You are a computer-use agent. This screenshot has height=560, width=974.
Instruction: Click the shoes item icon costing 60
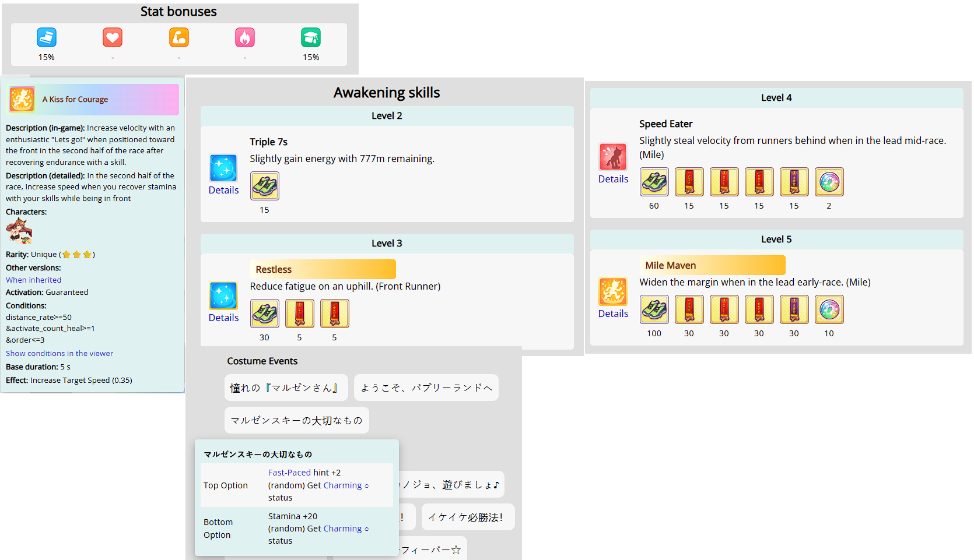tap(654, 182)
